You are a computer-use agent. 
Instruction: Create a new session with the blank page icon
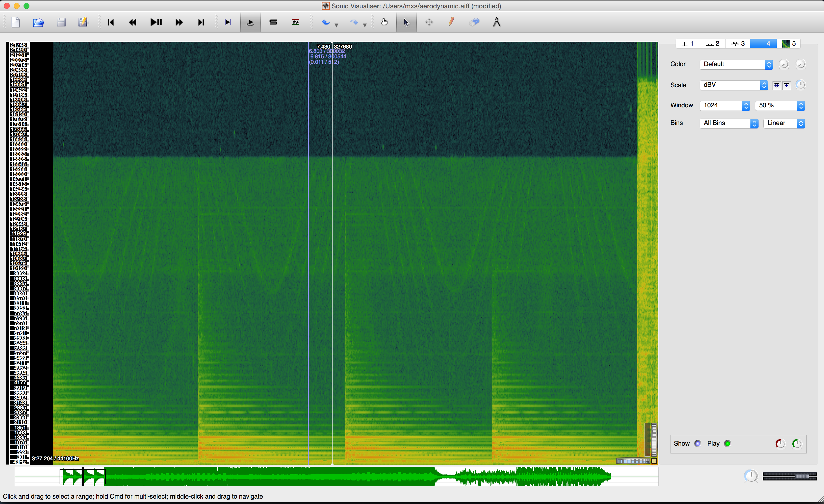16,22
